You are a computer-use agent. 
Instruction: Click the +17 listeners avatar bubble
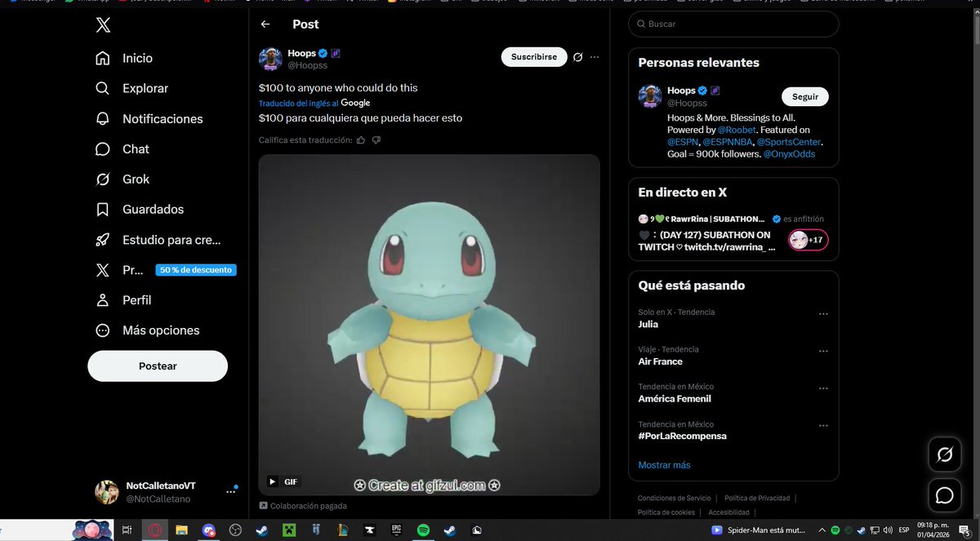point(808,240)
